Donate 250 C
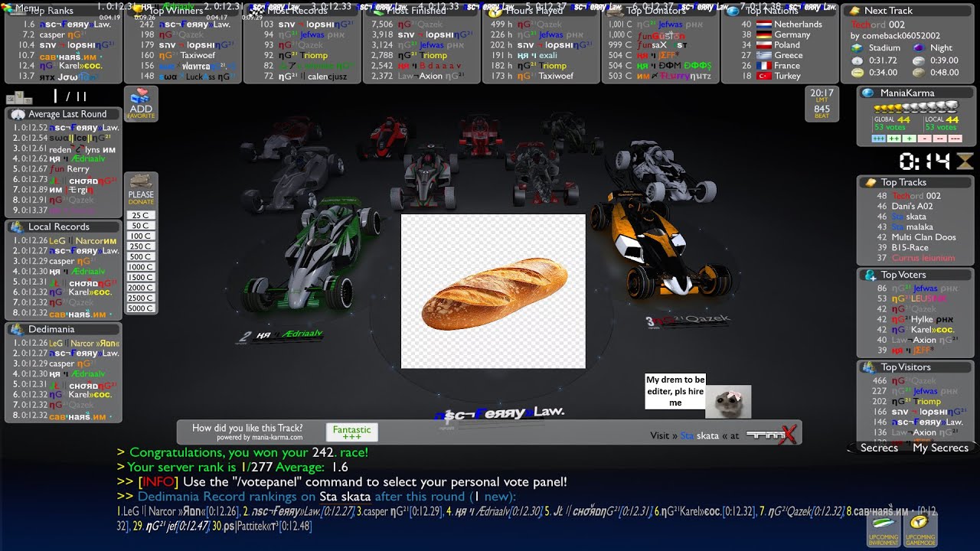 (141, 246)
